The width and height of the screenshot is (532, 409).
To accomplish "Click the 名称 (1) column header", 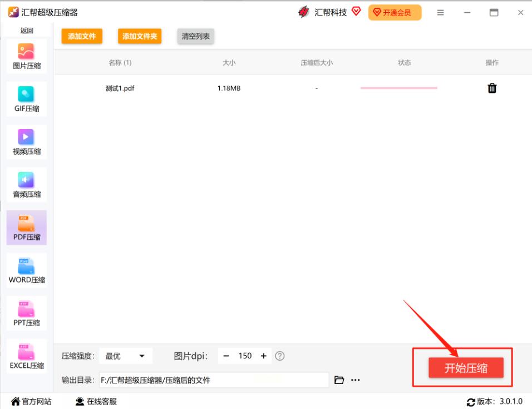I will (x=120, y=62).
